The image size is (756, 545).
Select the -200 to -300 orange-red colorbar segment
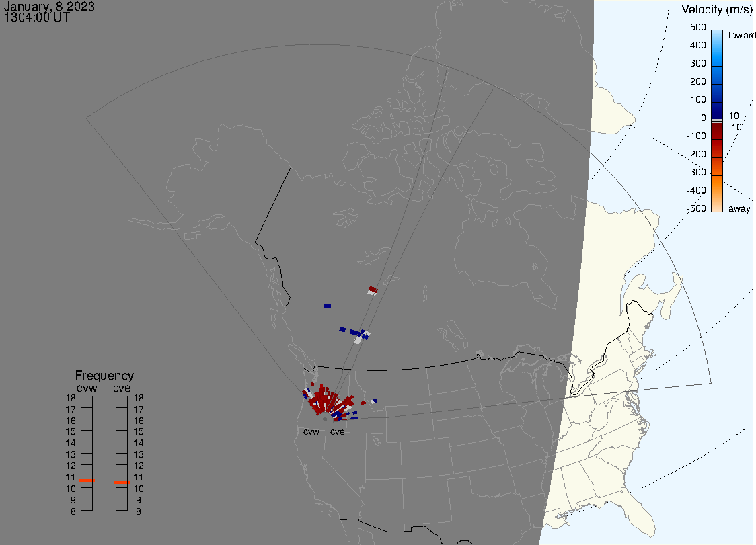click(x=717, y=167)
